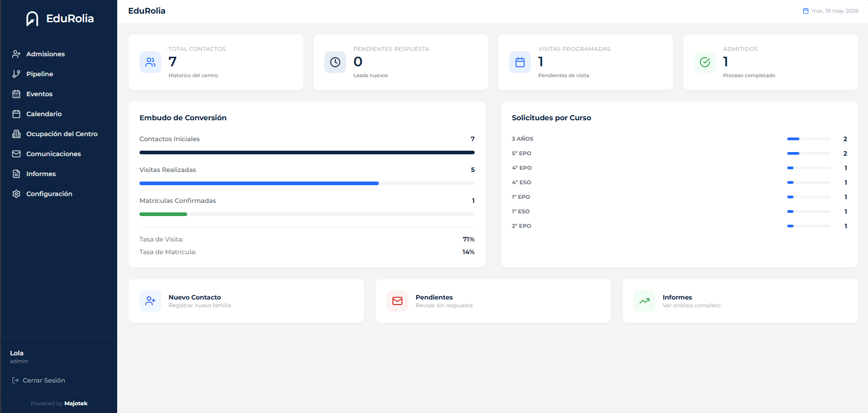Click the red Pendientes envelope icon
This screenshot has height=413, width=868.
397,301
